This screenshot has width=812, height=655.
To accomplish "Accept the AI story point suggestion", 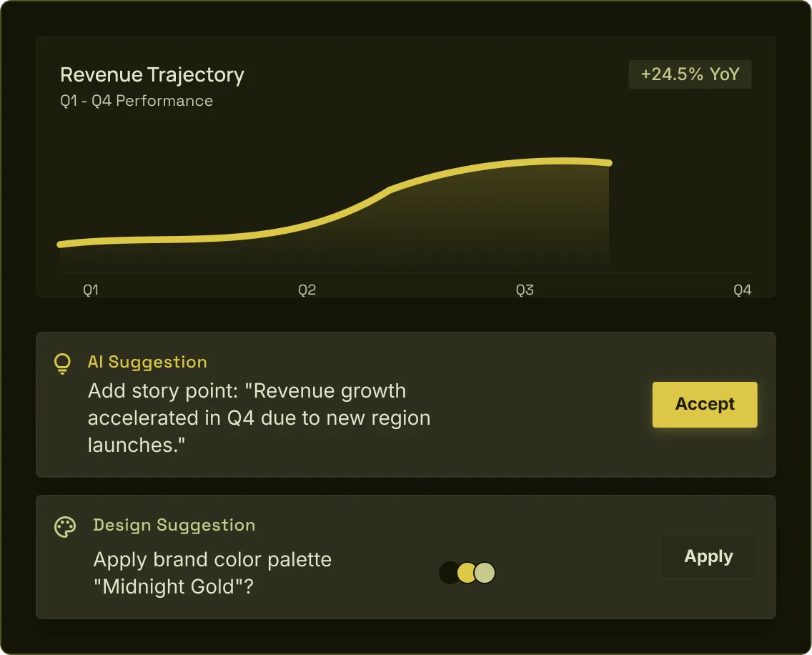I will point(704,404).
